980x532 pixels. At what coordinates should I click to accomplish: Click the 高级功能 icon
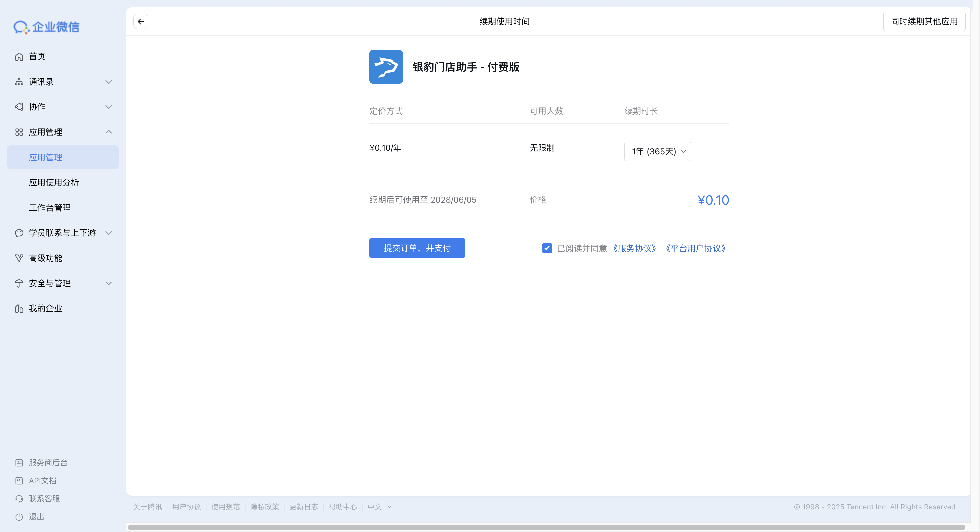pyautogui.click(x=19, y=258)
